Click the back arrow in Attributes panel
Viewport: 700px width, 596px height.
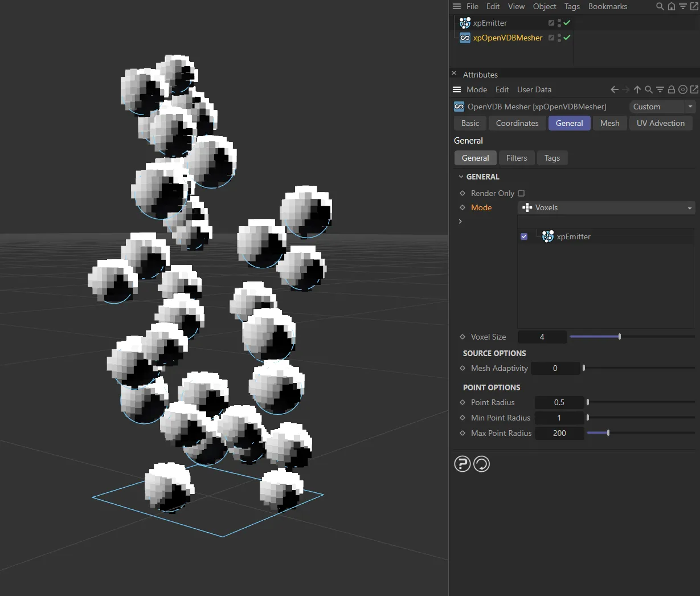(x=614, y=89)
